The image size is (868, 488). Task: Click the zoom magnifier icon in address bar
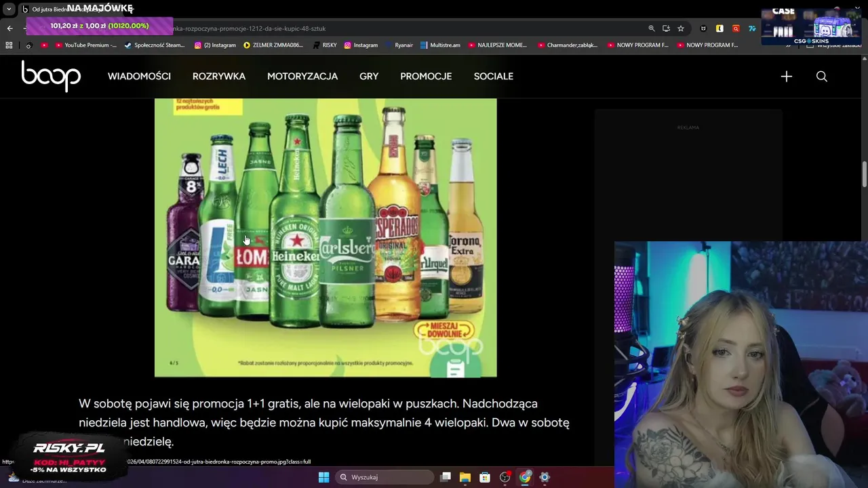pyautogui.click(x=652, y=28)
